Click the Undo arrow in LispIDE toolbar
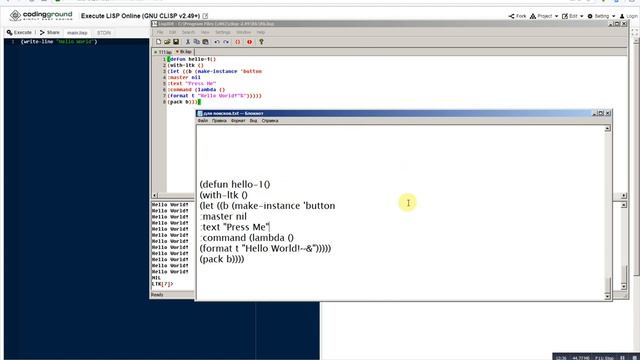Screen dimensions: 640x360 point(217,42)
